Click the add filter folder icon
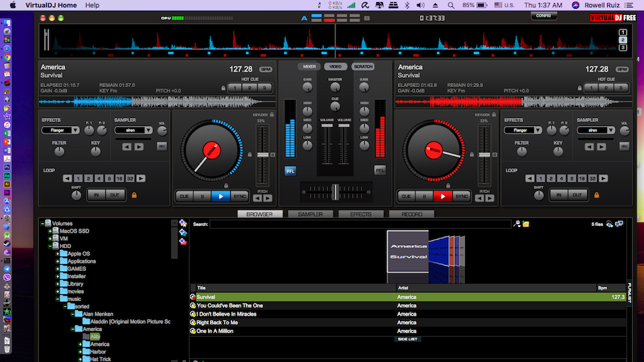Viewport: 644px width, 362px height. [183, 241]
